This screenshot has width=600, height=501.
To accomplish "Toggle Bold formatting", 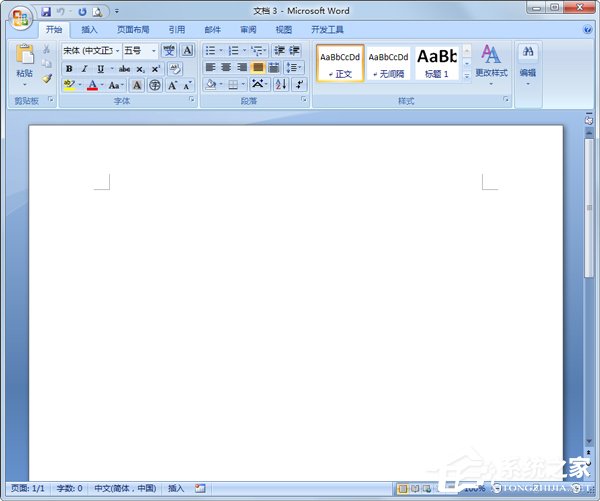I will (69, 68).
